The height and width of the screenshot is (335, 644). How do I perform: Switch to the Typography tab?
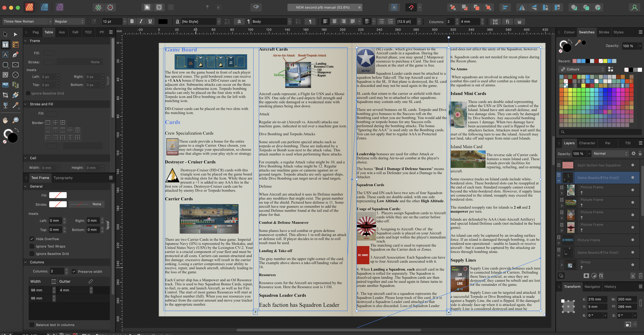pos(63,178)
